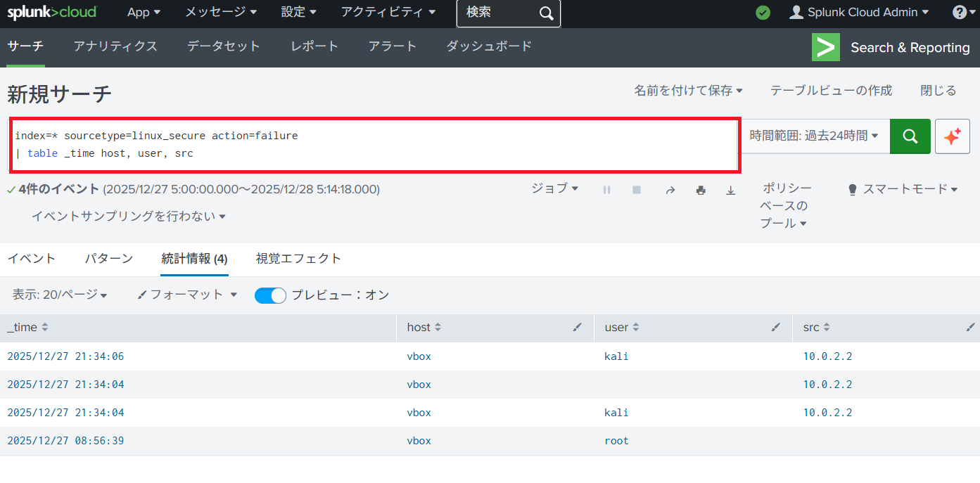Image resolution: width=980 pixels, height=483 pixels.
Task: Switch to the イベント tab
Action: tap(32, 259)
